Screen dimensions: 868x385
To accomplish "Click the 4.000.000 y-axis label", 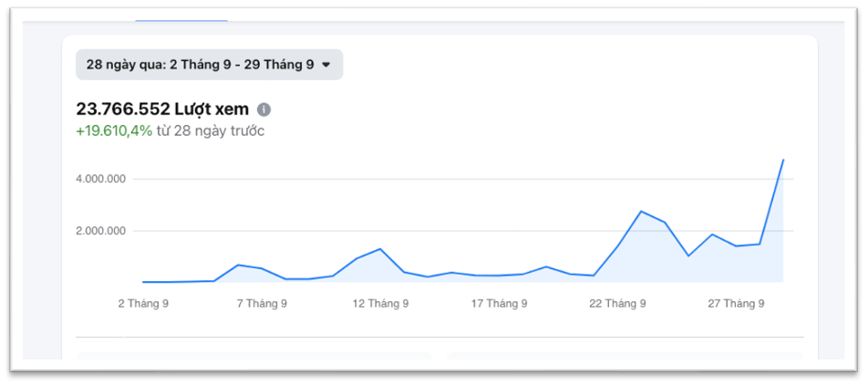I will (x=101, y=179).
